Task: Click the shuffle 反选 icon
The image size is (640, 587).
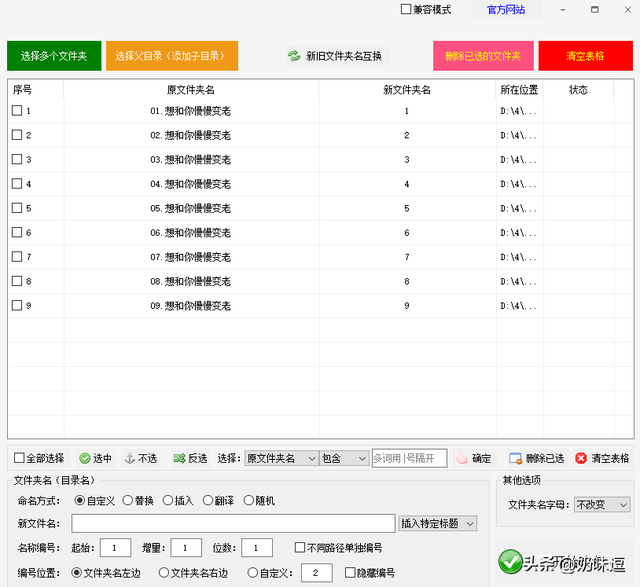Action: tap(179, 458)
